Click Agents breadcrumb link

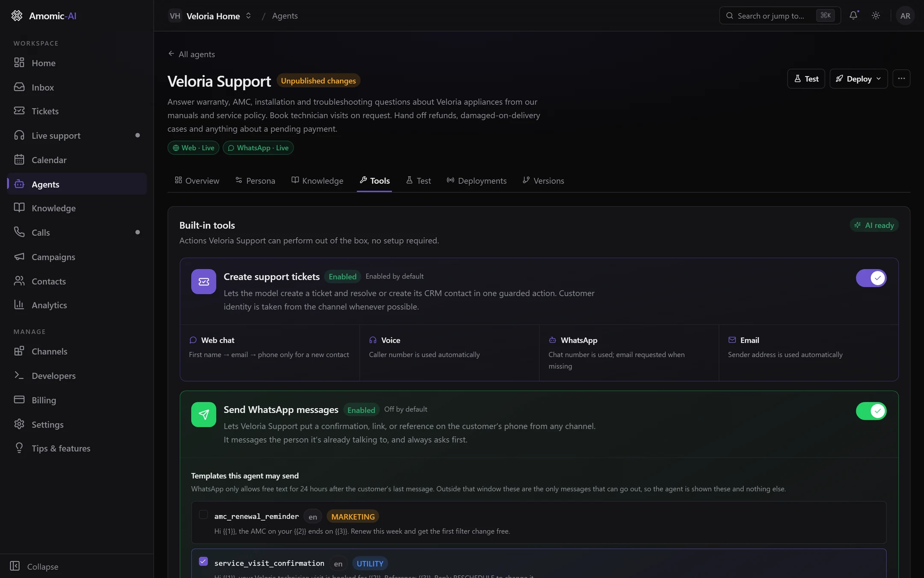pyautogui.click(x=285, y=16)
